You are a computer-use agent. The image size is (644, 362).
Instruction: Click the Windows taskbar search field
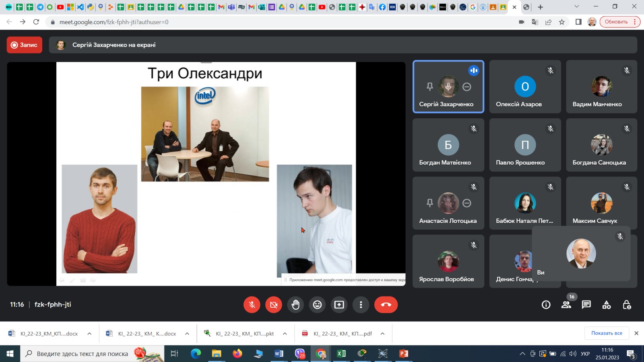83,354
